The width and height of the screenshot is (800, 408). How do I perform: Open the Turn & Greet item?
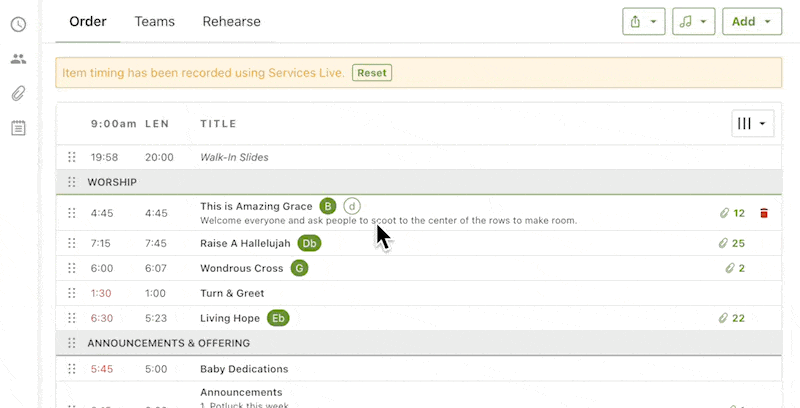232,293
